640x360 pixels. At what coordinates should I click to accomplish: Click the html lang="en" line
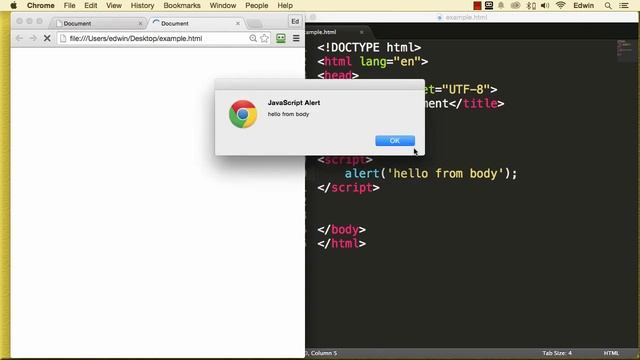coord(373,62)
